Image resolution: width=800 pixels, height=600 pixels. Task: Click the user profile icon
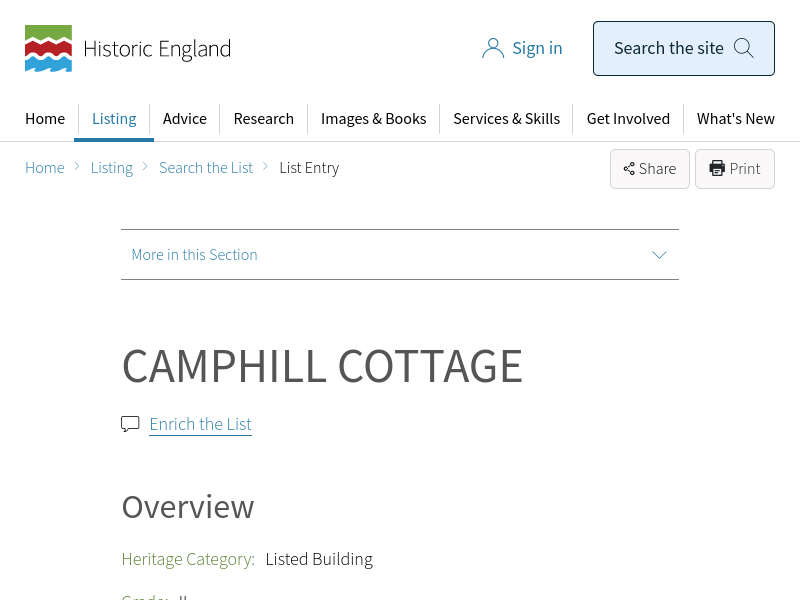coord(492,48)
